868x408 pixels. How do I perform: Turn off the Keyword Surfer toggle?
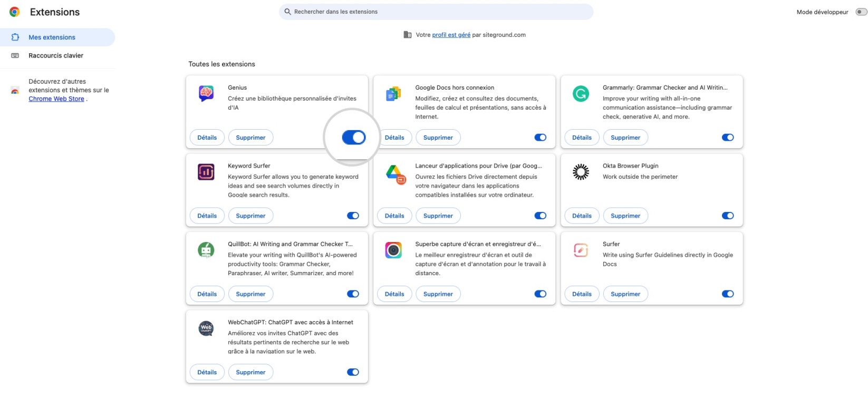[353, 216]
